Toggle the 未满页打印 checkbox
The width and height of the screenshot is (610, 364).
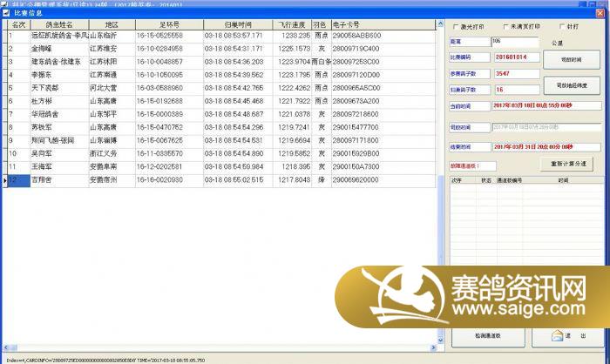coord(503,26)
